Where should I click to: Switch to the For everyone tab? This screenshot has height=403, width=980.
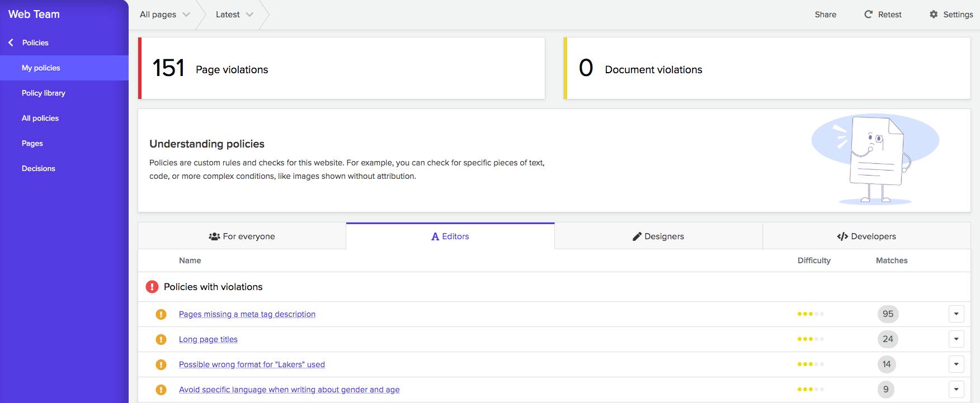(x=242, y=236)
